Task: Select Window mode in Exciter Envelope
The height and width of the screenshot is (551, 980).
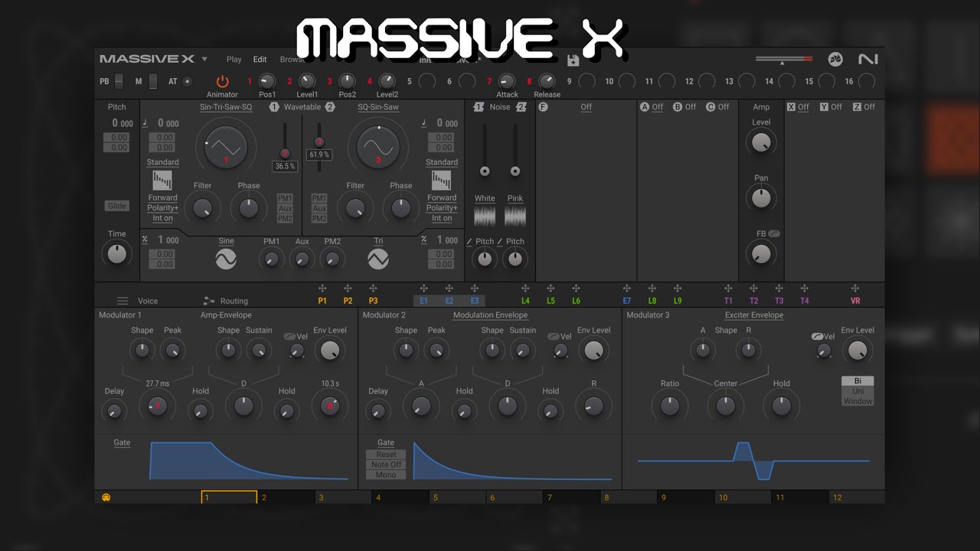Action: (857, 401)
